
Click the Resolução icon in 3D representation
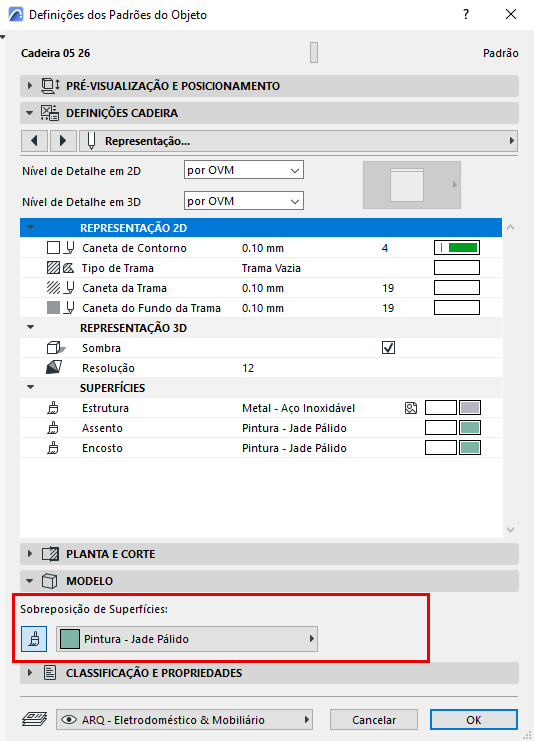pos(54,368)
